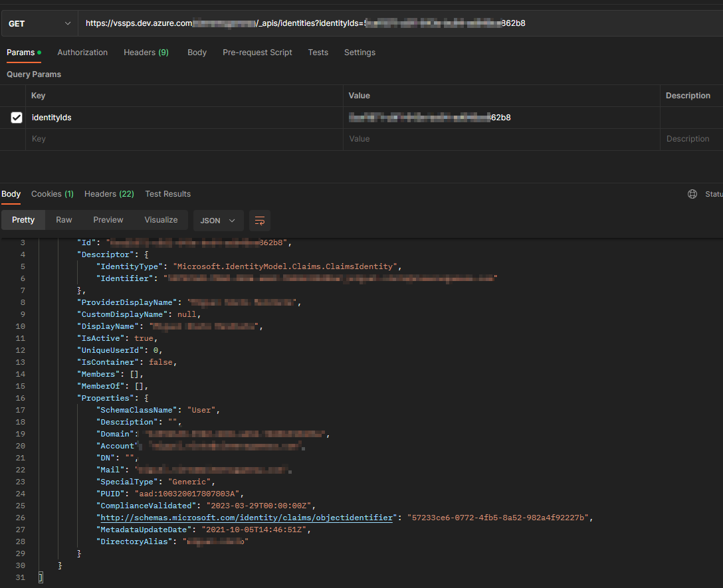The width and height of the screenshot is (723, 588).
Task: Open the Headers (9) request tab
Action: pyautogui.click(x=146, y=52)
